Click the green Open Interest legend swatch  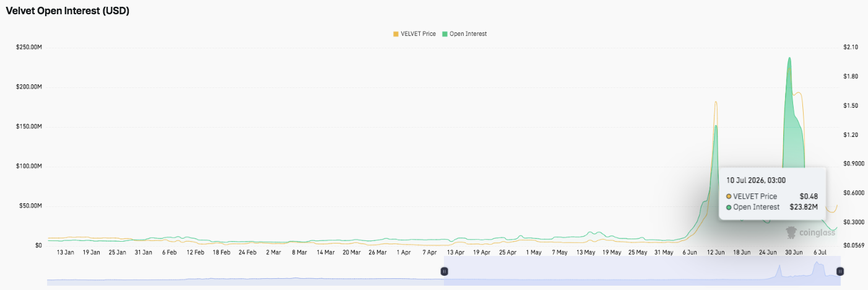point(445,33)
